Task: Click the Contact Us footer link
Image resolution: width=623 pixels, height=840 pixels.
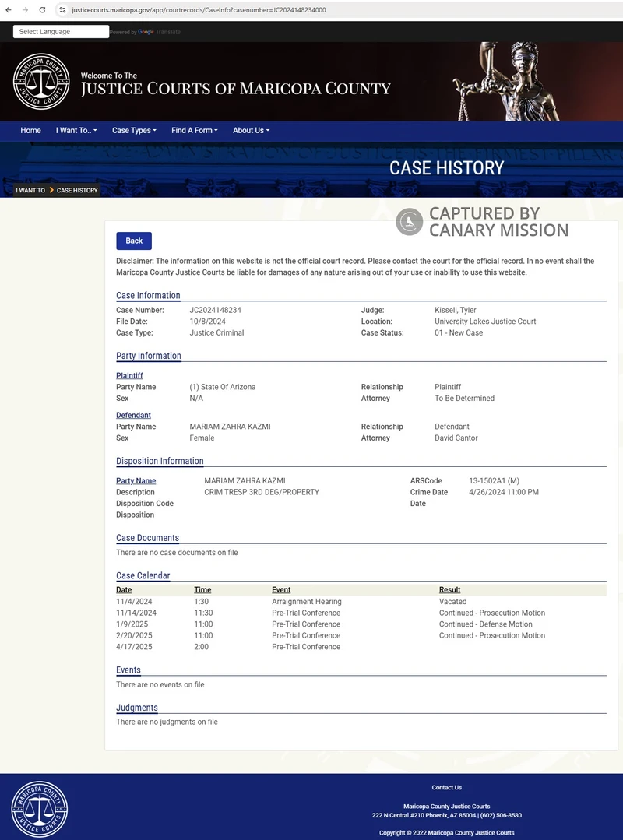Action: pyautogui.click(x=447, y=788)
